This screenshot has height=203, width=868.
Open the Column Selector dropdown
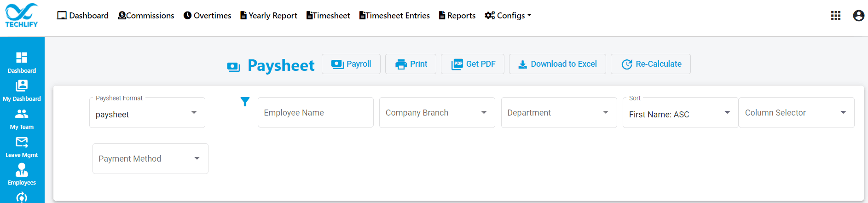click(x=797, y=112)
